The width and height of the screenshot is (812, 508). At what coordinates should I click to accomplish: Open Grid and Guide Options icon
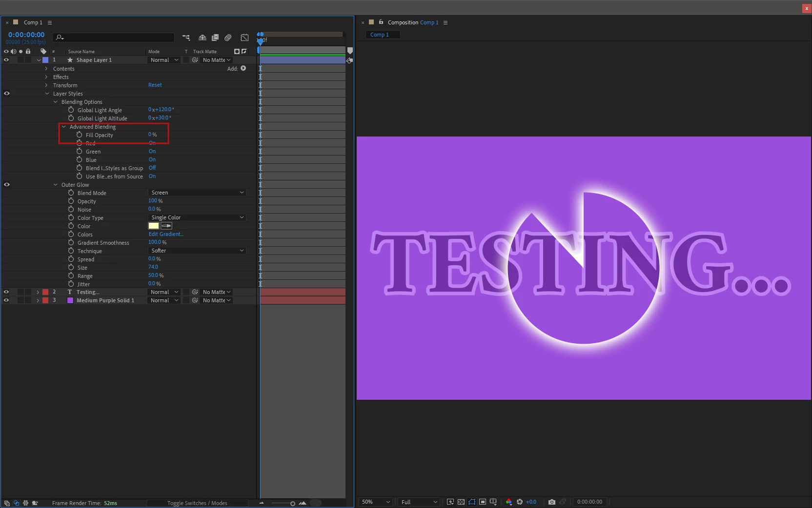click(x=493, y=502)
